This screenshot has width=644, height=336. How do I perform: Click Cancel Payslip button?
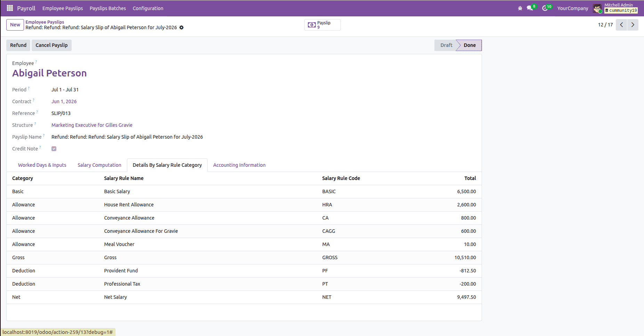coord(51,45)
